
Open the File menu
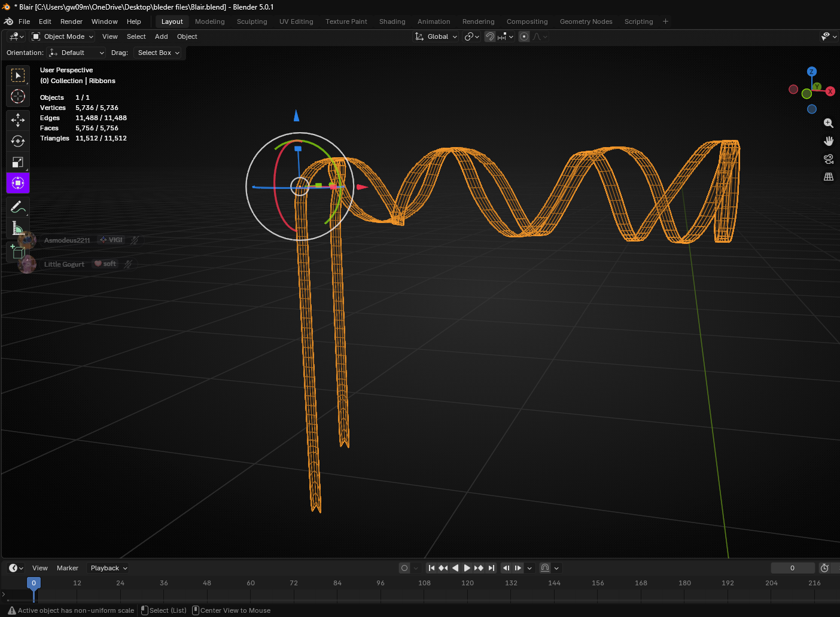coord(25,22)
